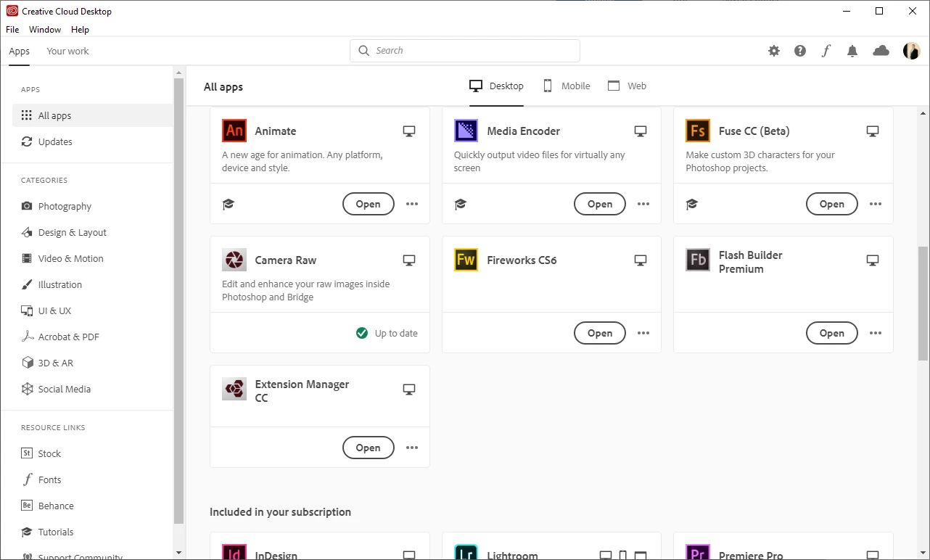930x560 pixels.
Task: Click the main apps list vertical scrollbar
Action: point(923,303)
